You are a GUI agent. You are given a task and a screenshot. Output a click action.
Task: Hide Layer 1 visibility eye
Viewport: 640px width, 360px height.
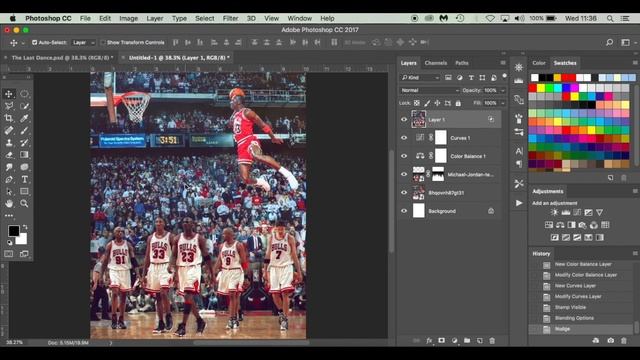[x=404, y=120]
